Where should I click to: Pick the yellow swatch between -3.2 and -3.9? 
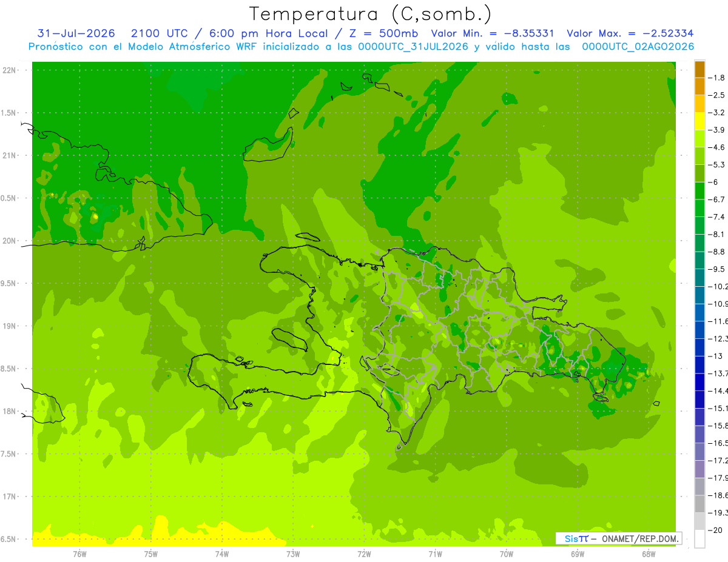click(699, 121)
